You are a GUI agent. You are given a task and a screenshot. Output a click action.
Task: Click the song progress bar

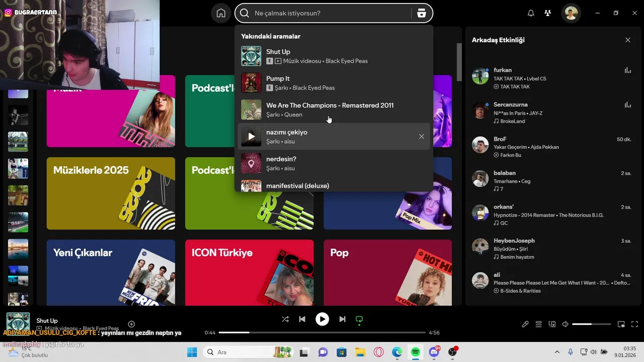(322, 333)
